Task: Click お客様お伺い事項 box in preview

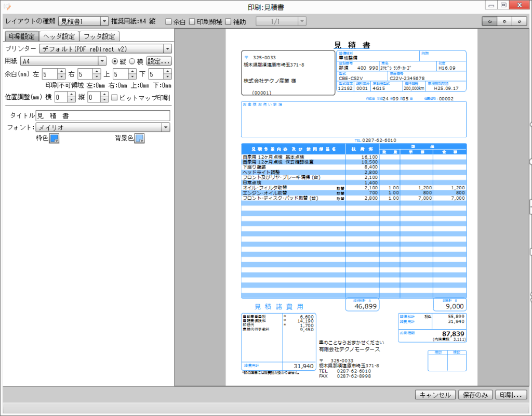Action: (x=354, y=119)
